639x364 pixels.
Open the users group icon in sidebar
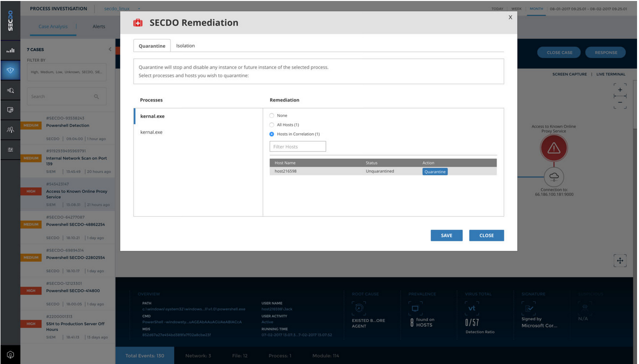click(x=10, y=130)
